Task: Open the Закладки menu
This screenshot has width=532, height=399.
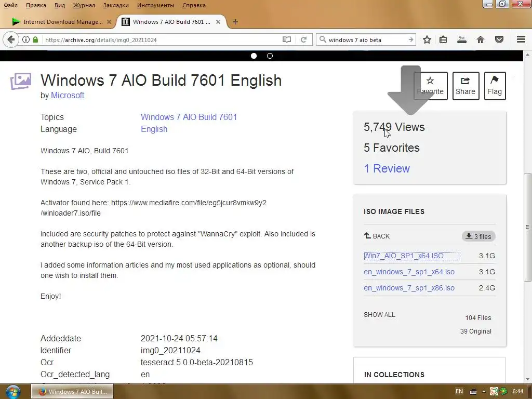Action: point(116,5)
